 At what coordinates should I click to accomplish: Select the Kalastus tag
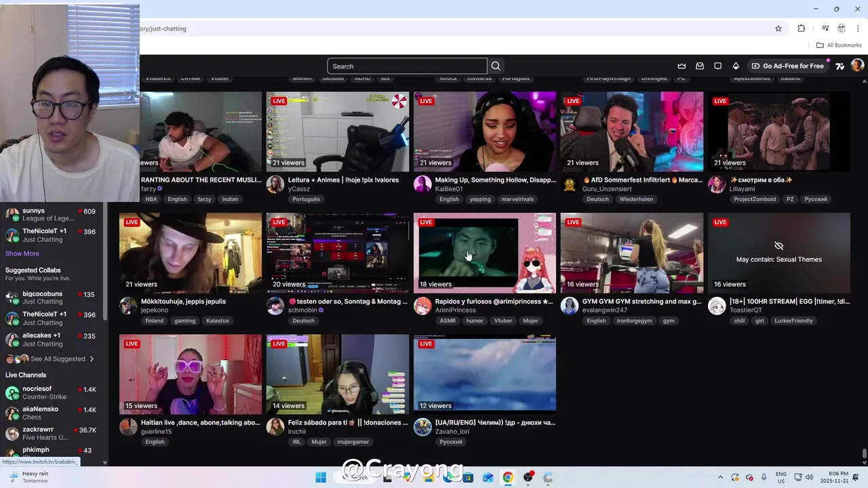pos(218,321)
